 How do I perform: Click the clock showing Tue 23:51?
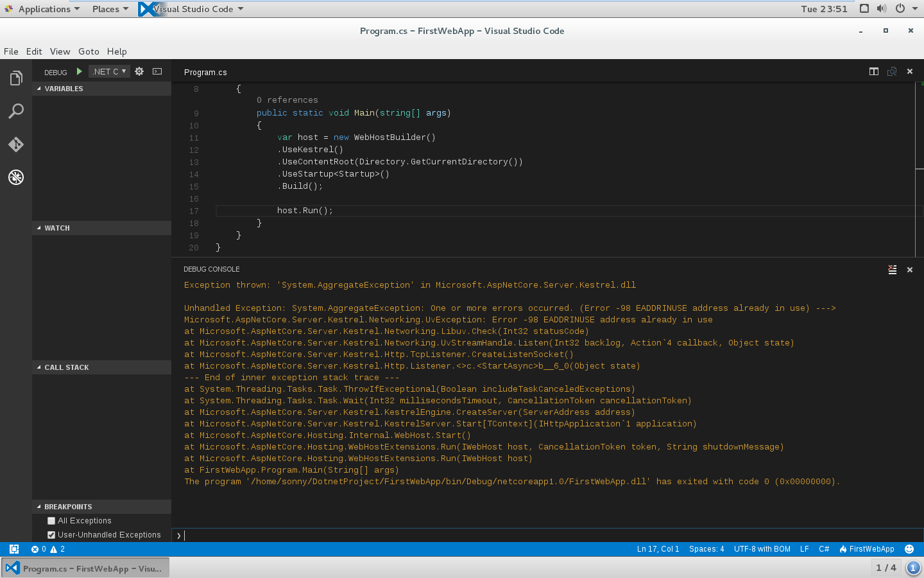[x=824, y=9]
